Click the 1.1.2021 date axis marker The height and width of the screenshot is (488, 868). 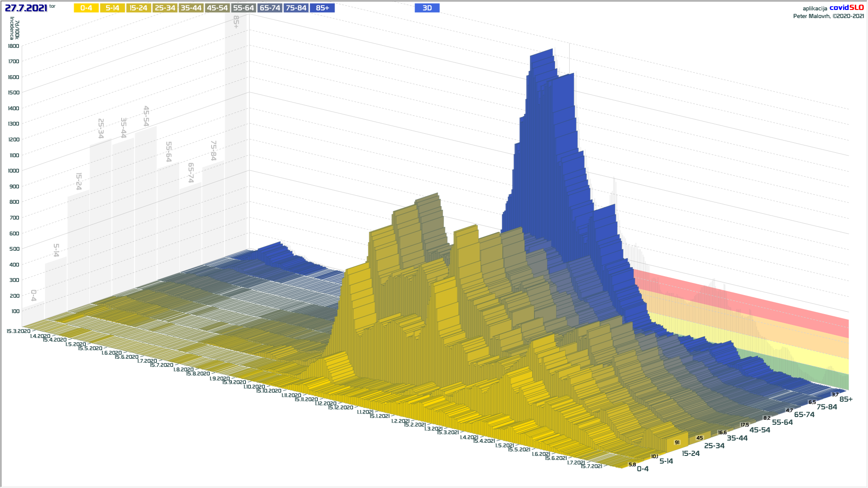365,412
